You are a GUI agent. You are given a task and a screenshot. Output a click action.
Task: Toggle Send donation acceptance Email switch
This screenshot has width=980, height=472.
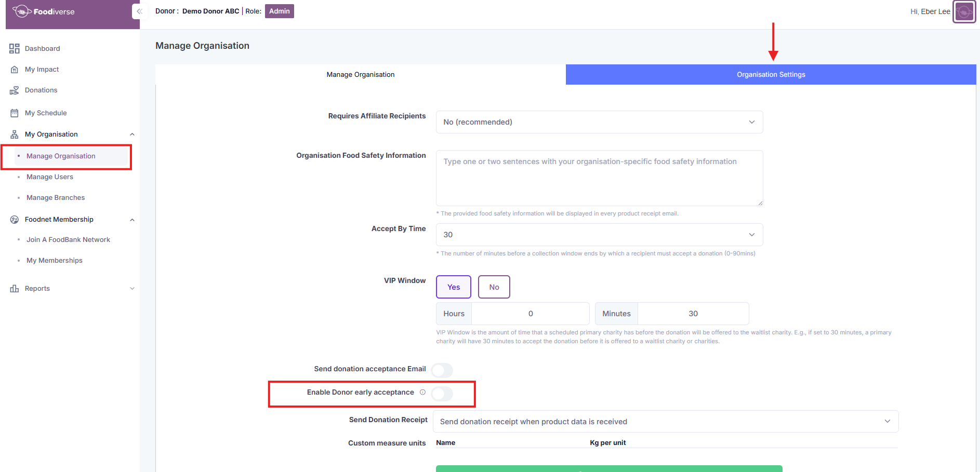click(x=442, y=370)
